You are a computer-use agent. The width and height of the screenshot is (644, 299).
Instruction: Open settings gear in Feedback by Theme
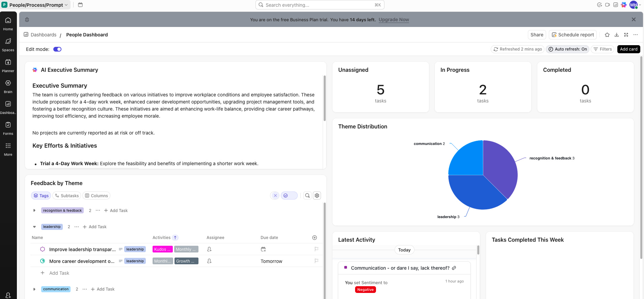(x=317, y=196)
